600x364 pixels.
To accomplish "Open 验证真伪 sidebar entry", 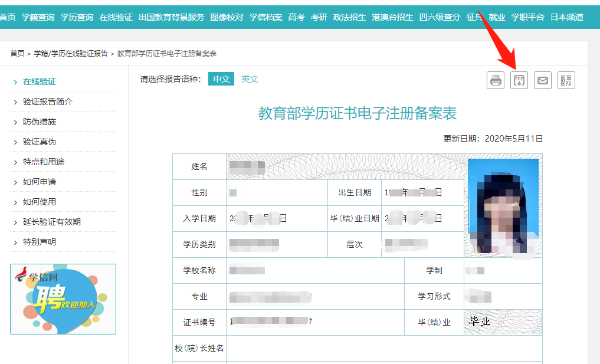I will click(x=40, y=142).
